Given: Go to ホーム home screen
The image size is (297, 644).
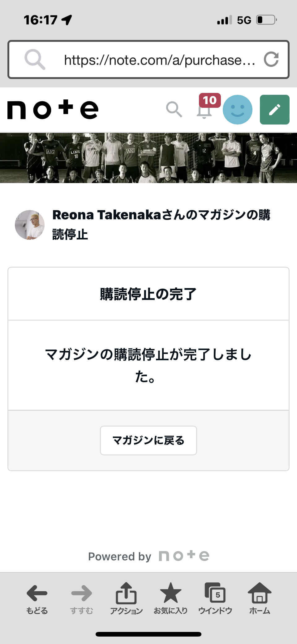Looking at the screenshot, I should pos(260,598).
